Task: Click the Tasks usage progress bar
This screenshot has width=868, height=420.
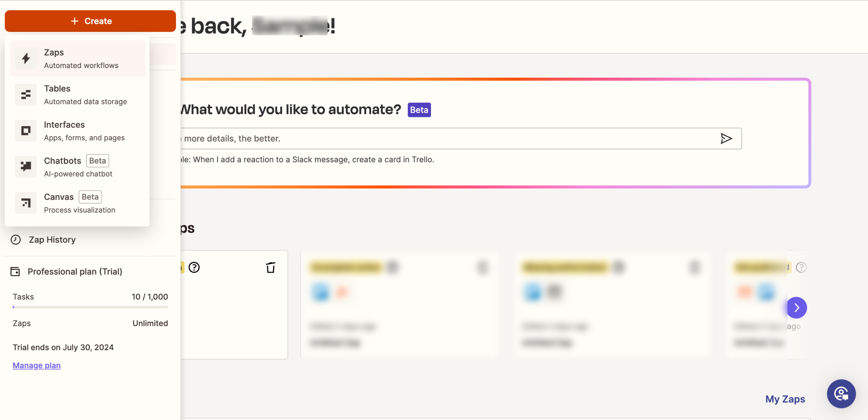Action: pos(90,307)
